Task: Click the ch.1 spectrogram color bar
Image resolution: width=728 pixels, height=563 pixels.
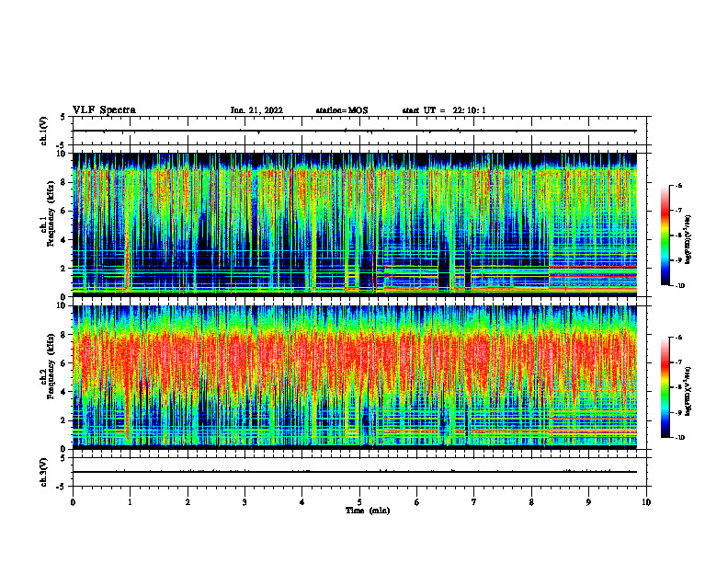Action: (665, 236)
